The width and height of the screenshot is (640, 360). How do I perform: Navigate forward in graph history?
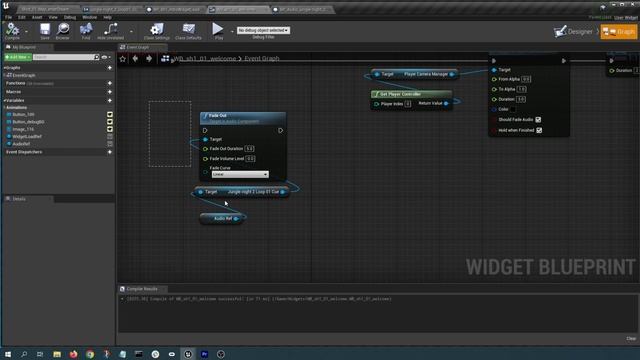149,59
